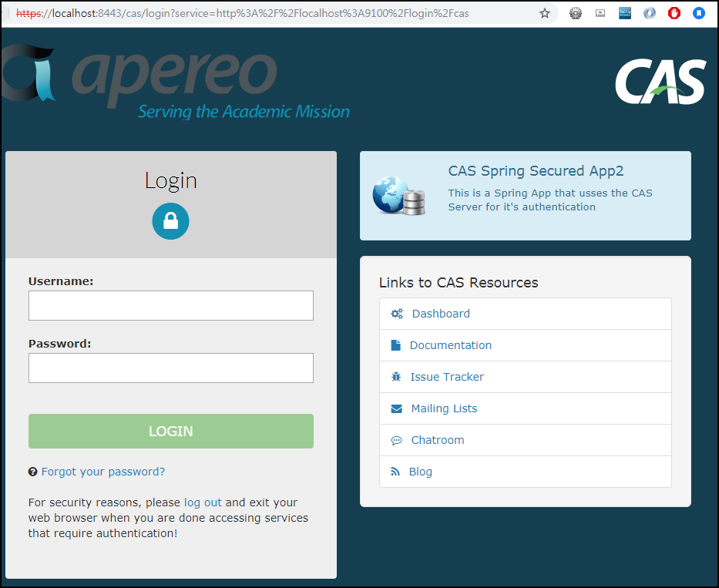Click the Links to CAS Resources heading
This screenshot has width=719, height=588.
[x=459, y=283]
